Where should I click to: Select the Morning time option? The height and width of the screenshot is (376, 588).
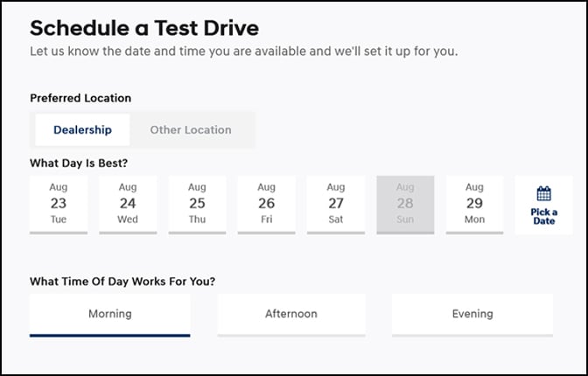109,314
